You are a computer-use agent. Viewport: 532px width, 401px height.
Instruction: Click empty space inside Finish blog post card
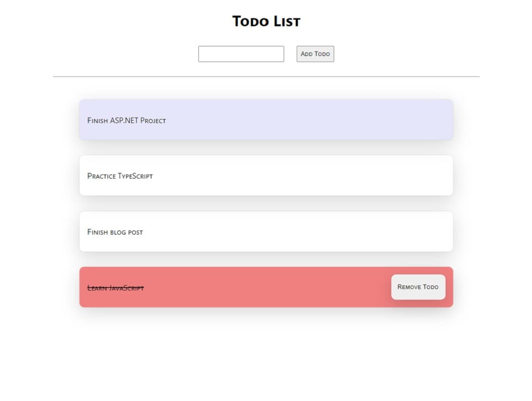coord(305,232)
